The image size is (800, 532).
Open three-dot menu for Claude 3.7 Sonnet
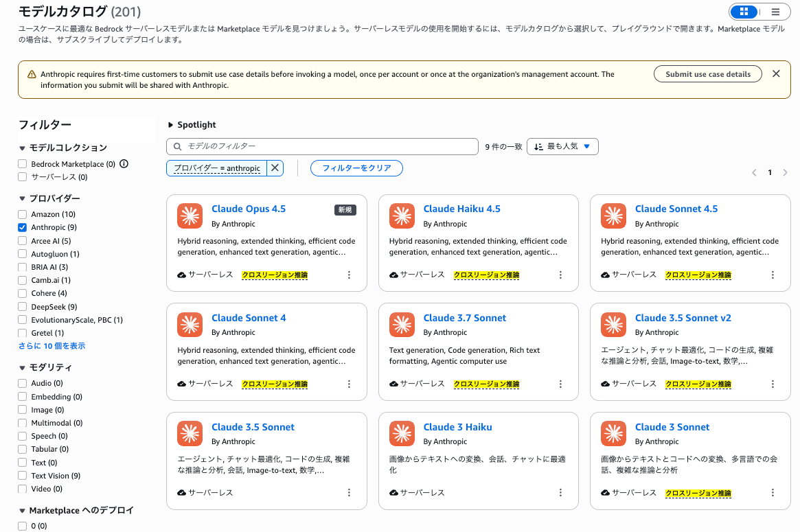[x=560, y=384]
